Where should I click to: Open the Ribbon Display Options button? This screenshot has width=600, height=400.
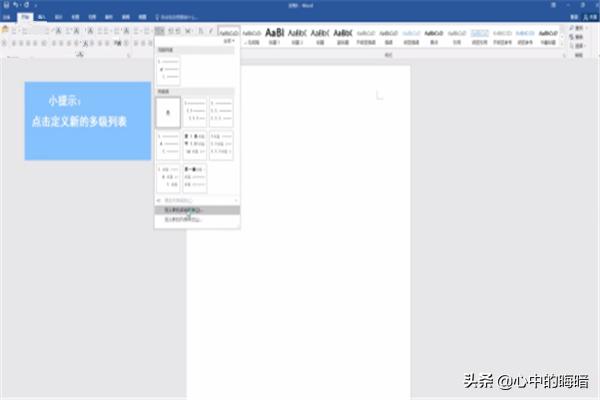coord(553,5)
